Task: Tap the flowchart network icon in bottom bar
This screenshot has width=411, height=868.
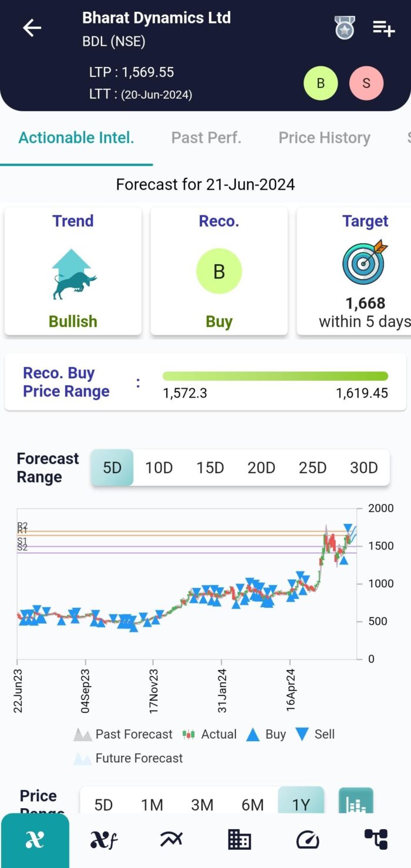Action: [376, 840]
